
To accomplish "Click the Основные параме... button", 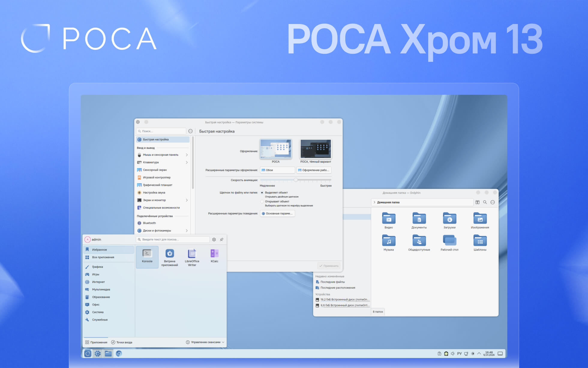I will click(277, 213).
